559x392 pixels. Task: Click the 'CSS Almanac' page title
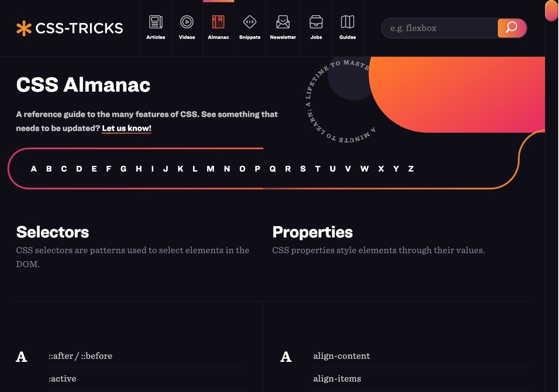[83, 85]
